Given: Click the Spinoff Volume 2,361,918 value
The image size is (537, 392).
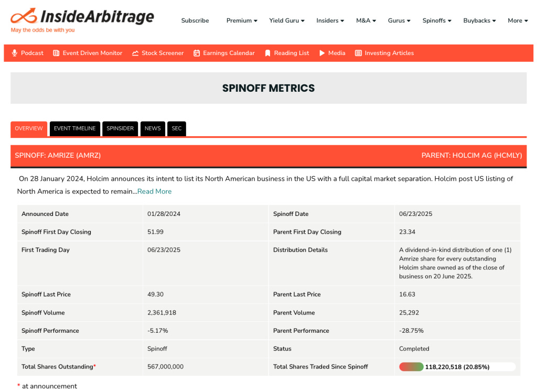Looking at the screenshot, I should (162, 313).
